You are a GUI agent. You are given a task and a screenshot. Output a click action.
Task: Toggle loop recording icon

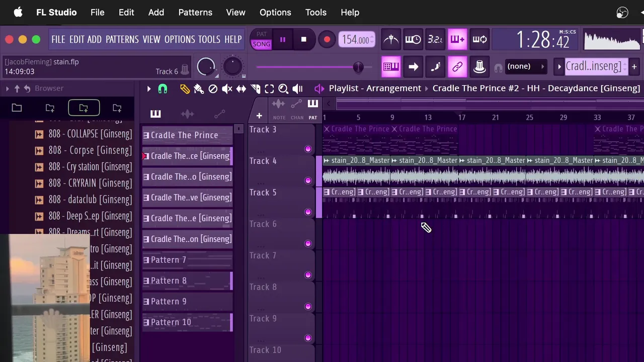479,39
